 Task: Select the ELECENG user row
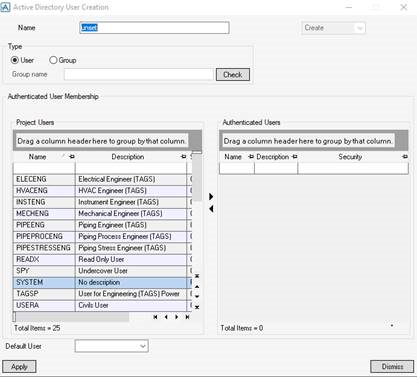pos(103,179)
